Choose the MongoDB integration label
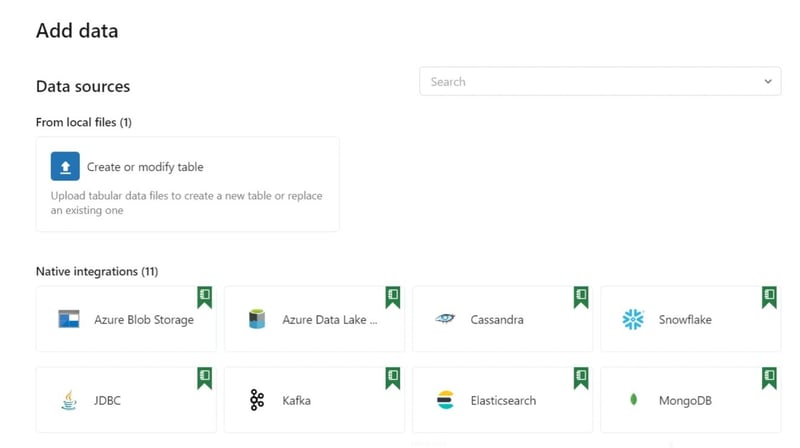This screenshot has height=448, width=800. point(684,401)
